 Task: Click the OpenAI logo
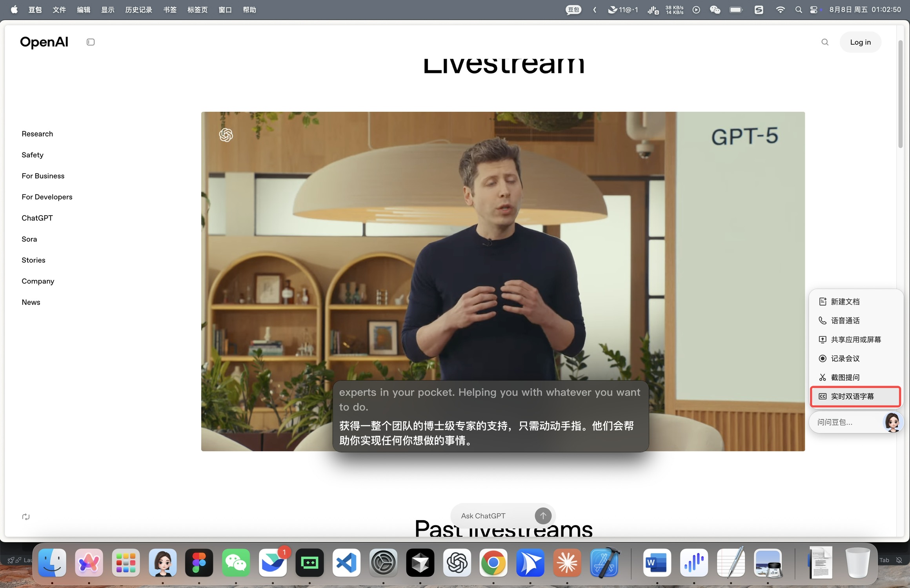click(44, 42)
